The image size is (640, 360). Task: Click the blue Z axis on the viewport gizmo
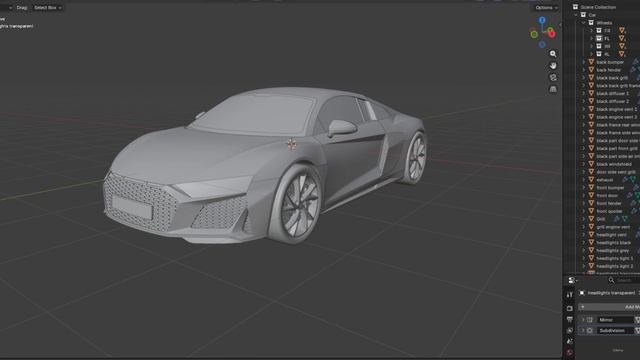542,20
